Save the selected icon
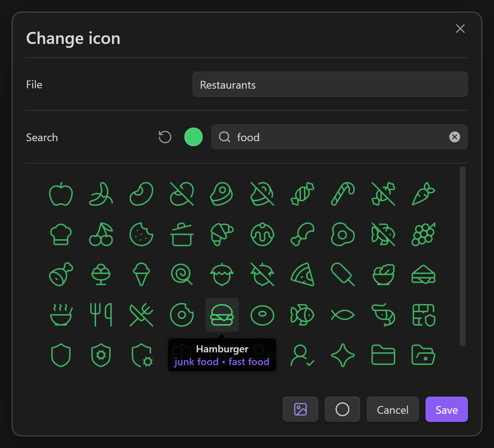 tap(447, 409)
